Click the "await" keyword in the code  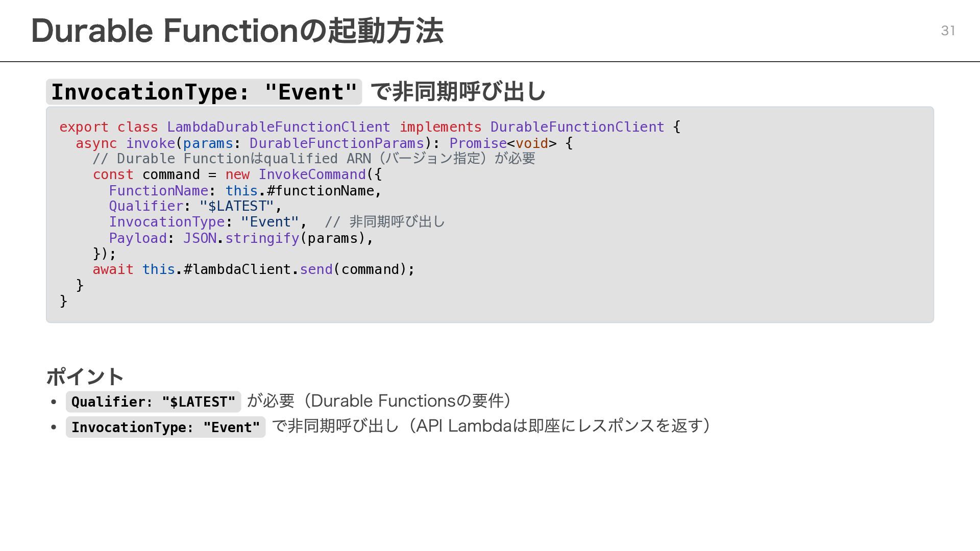[x=113, y=269]
